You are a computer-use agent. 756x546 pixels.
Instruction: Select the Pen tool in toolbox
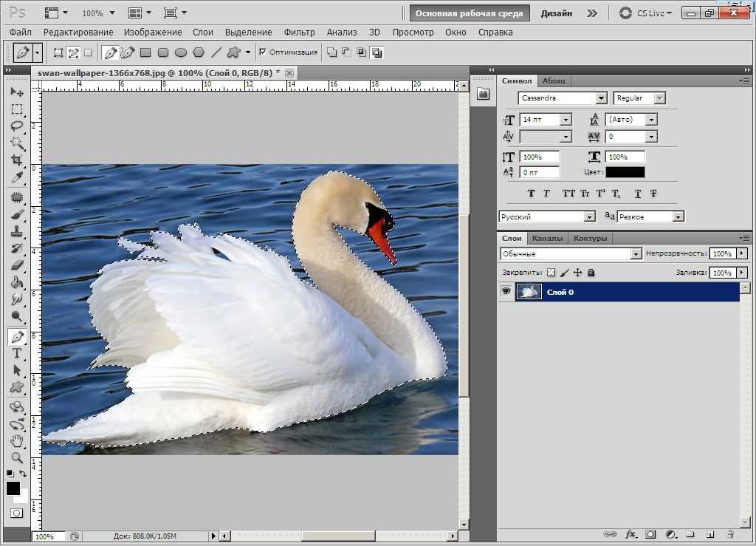click(x=17, y=337)
